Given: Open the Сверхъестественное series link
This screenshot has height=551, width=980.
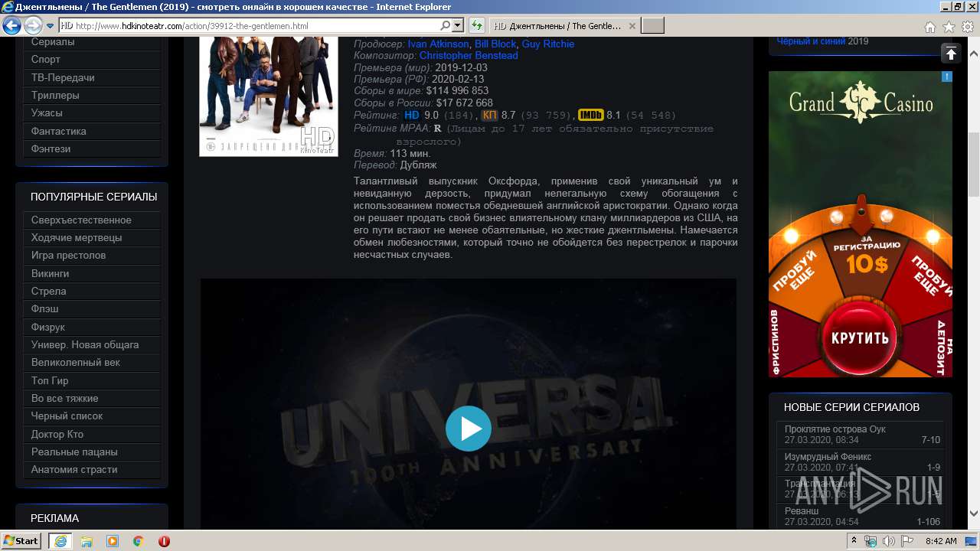Looking at the screenshot, I should [92, 220].
